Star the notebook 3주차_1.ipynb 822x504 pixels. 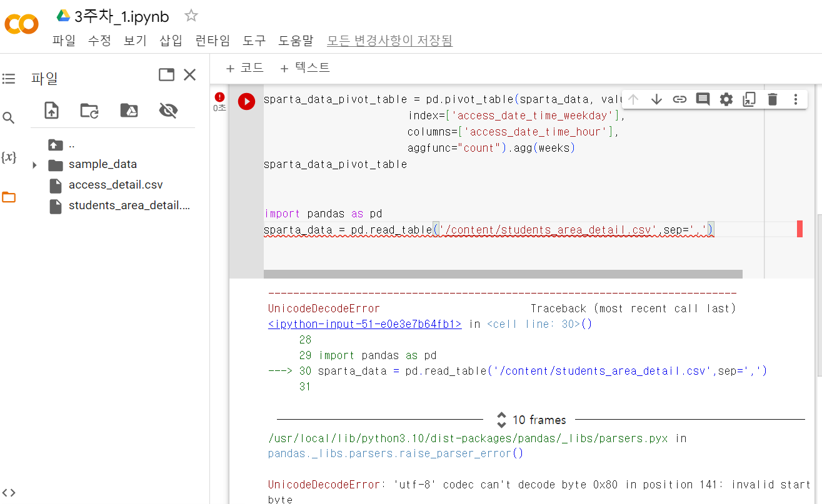pos(191,16)
